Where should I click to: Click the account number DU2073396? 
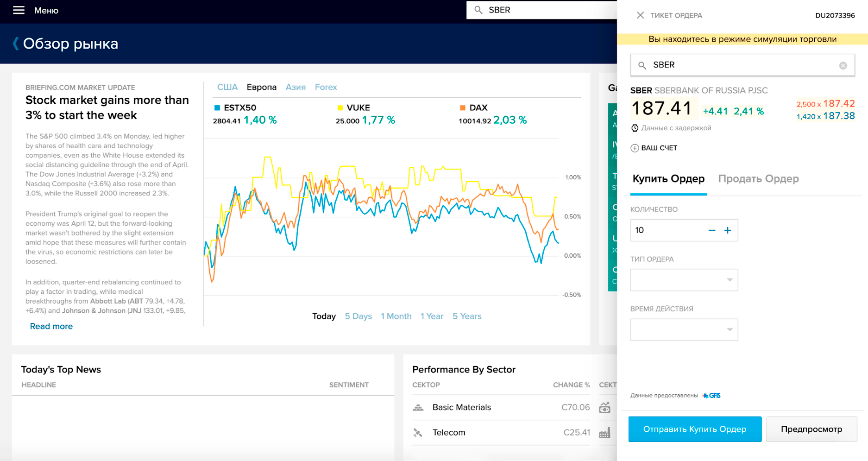tap(835, 15)
